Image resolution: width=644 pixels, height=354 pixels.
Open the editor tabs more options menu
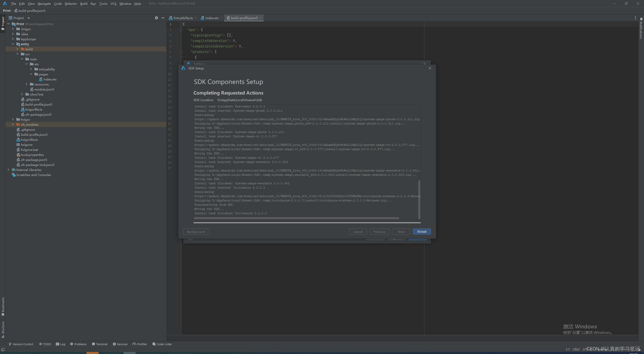coord(635,18)
